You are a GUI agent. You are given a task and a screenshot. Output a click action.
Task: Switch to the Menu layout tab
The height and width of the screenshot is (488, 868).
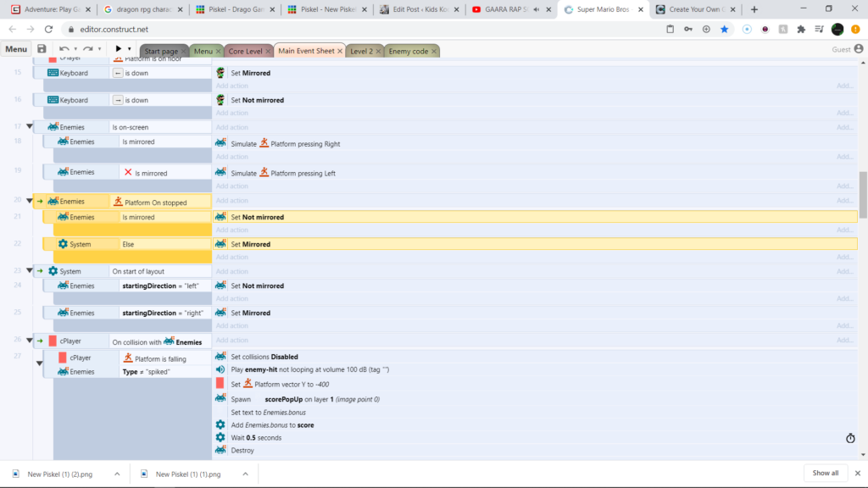[x=203, y=51]
